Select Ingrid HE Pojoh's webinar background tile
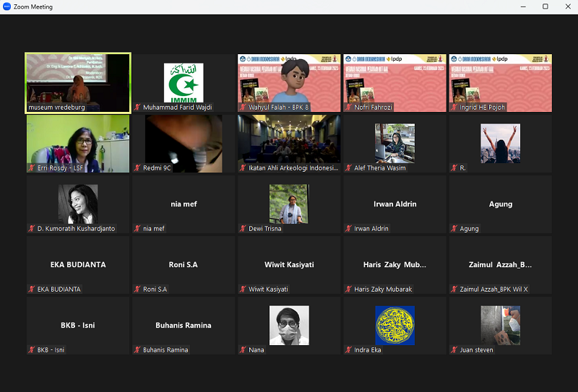The image size is (578, 392). coord(500,83)
